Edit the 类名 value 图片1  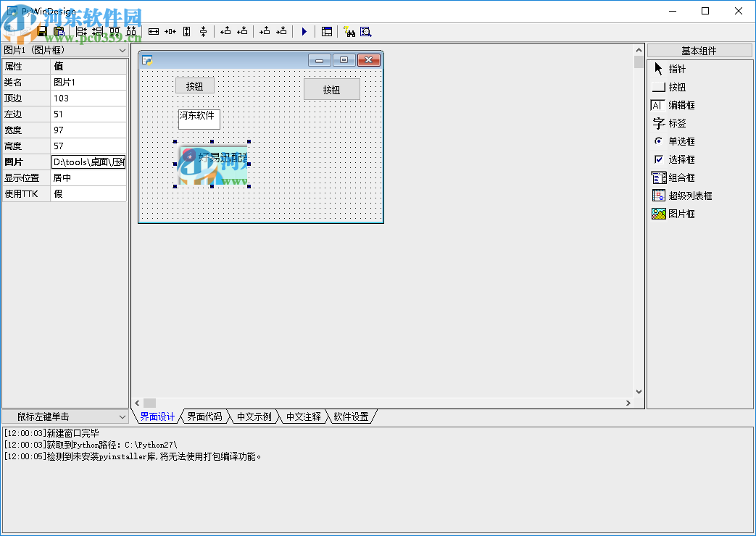[88, 82]
